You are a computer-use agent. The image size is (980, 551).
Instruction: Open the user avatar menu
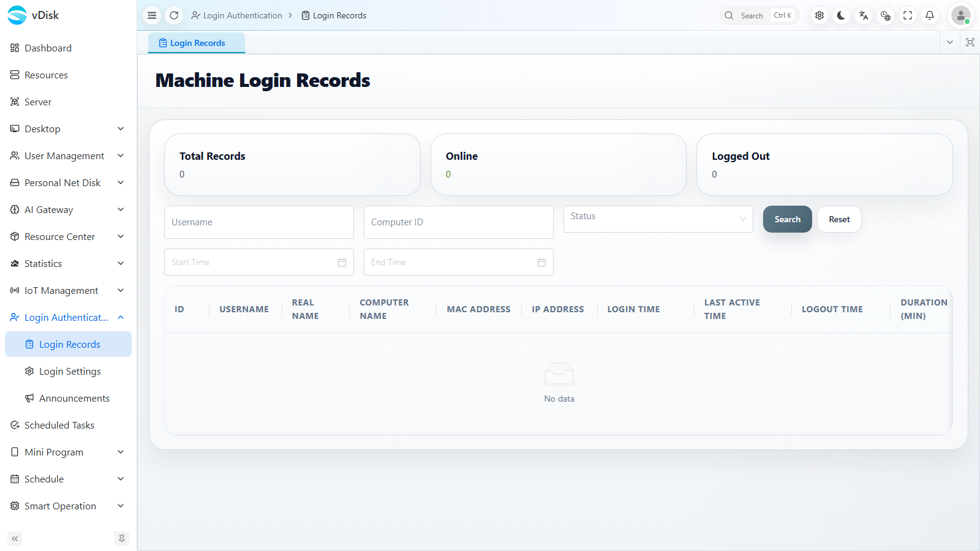961,15
